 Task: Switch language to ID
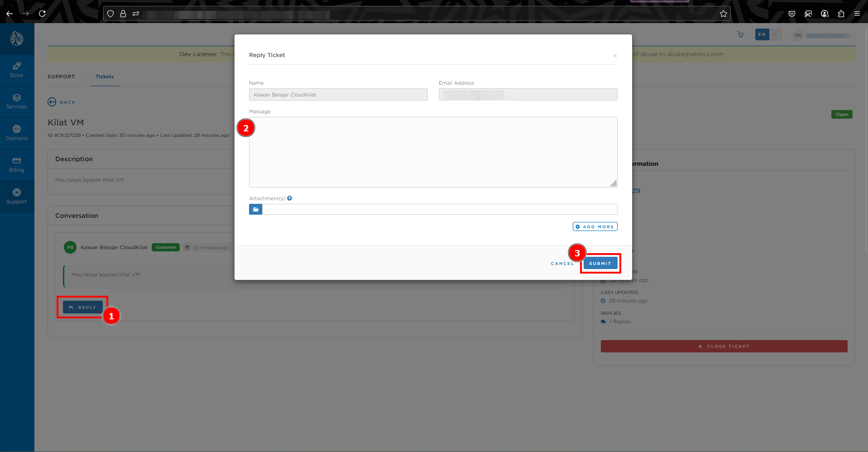coord(775,35)
